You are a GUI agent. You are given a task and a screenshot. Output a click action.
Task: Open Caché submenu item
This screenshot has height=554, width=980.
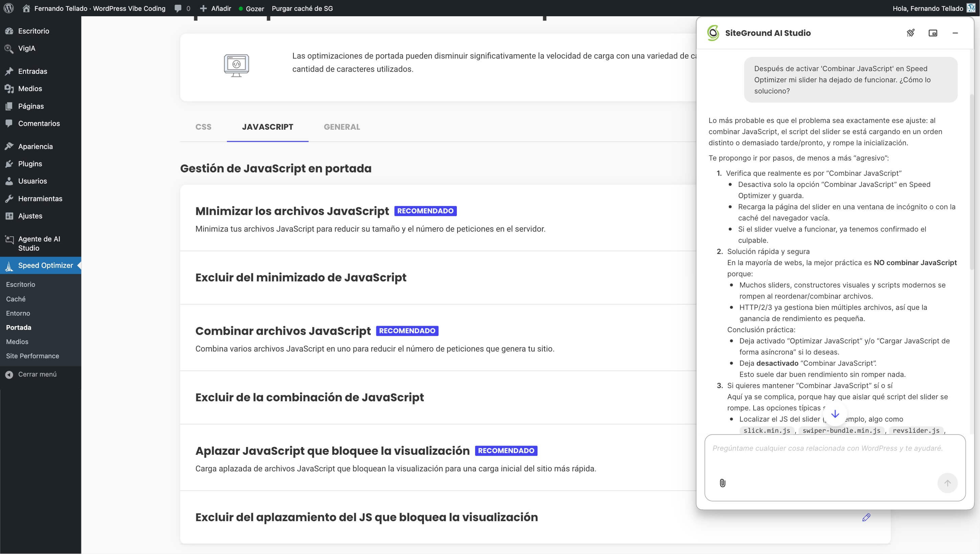pos(16,299)
